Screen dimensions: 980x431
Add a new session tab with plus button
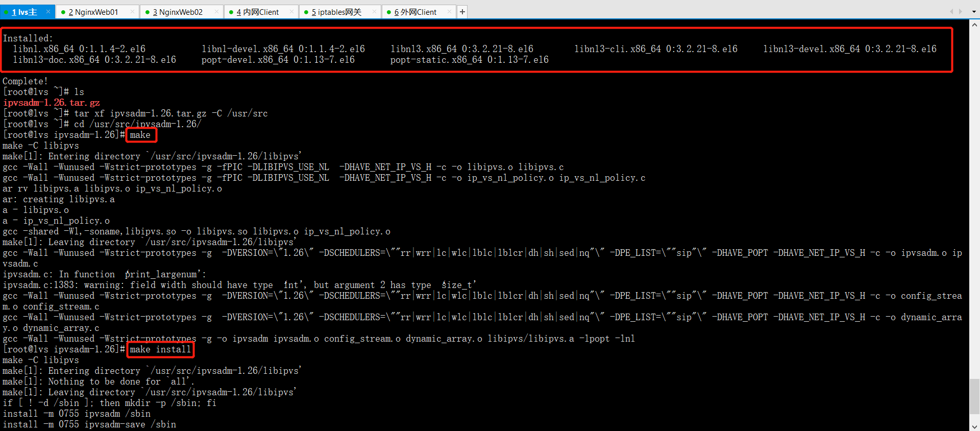pos(462,12)
